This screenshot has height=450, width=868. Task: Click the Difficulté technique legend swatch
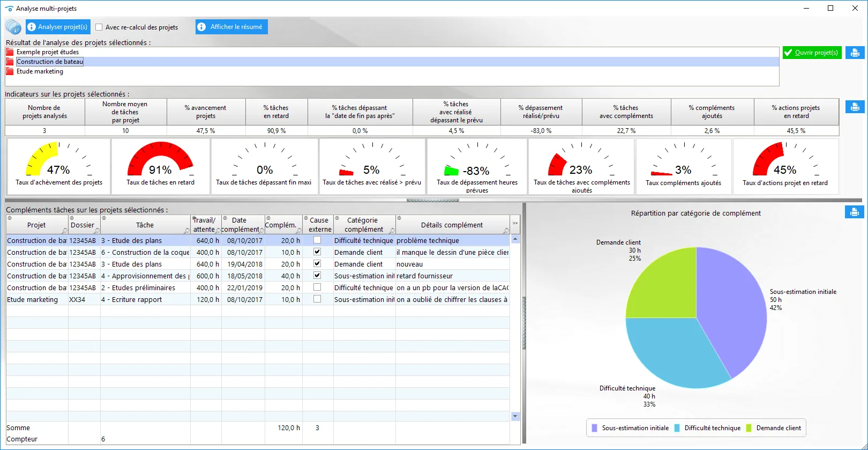[677, 428]
